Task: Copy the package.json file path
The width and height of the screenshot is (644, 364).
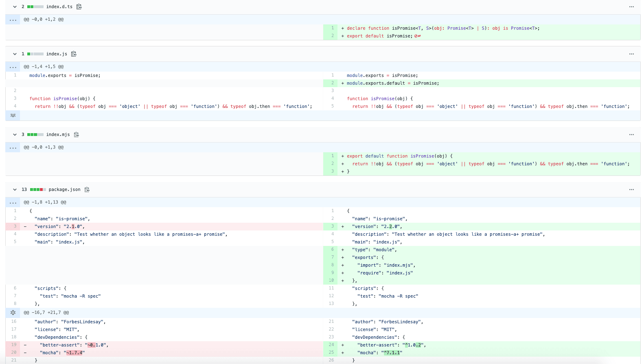Action: (87, 189)
